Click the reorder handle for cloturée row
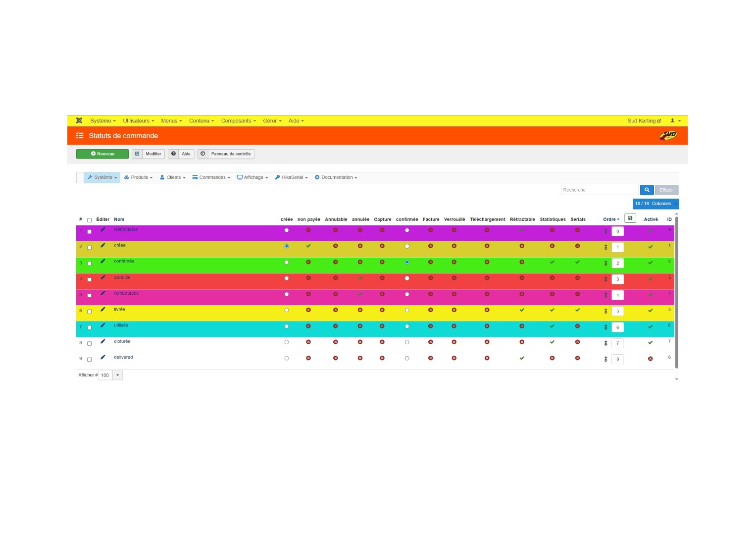 (x=605, y=343)
